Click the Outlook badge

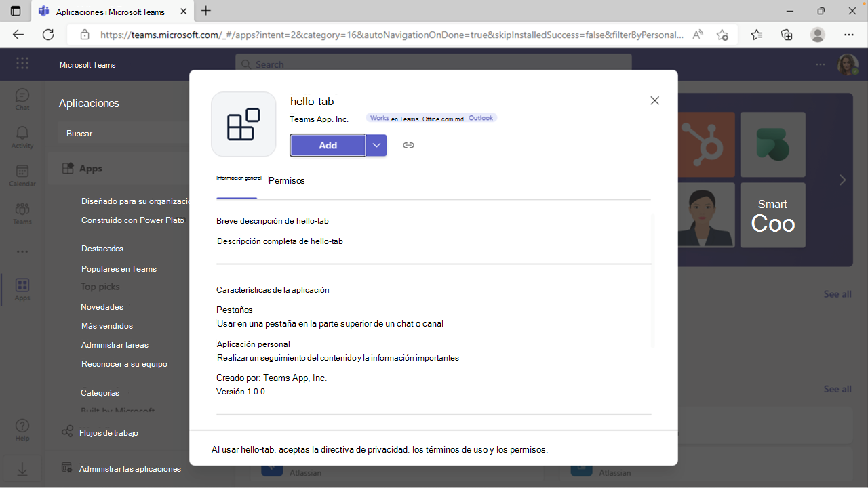(x=481, y=118)
